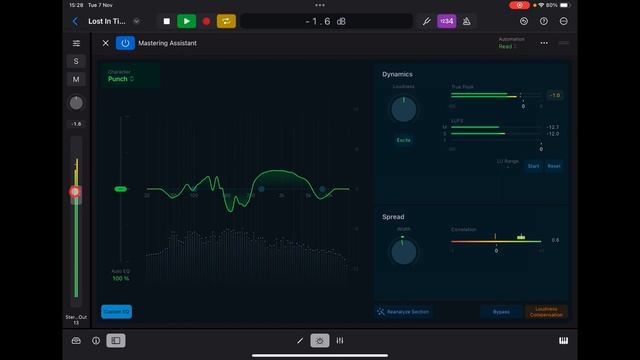Click the Auto EQ 100 % value
640x360 pixels.
tap(121, 278)
